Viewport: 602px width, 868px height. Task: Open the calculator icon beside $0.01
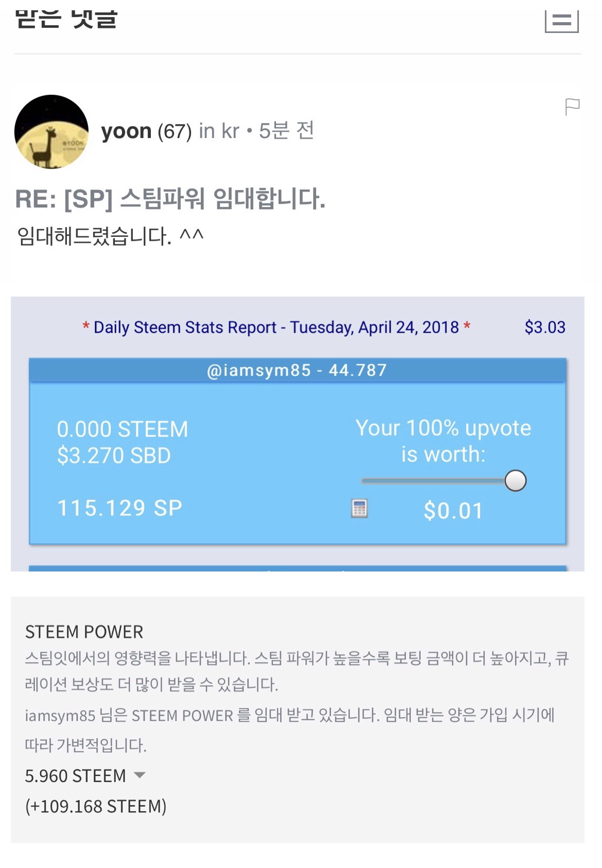(x=359, y=508)
